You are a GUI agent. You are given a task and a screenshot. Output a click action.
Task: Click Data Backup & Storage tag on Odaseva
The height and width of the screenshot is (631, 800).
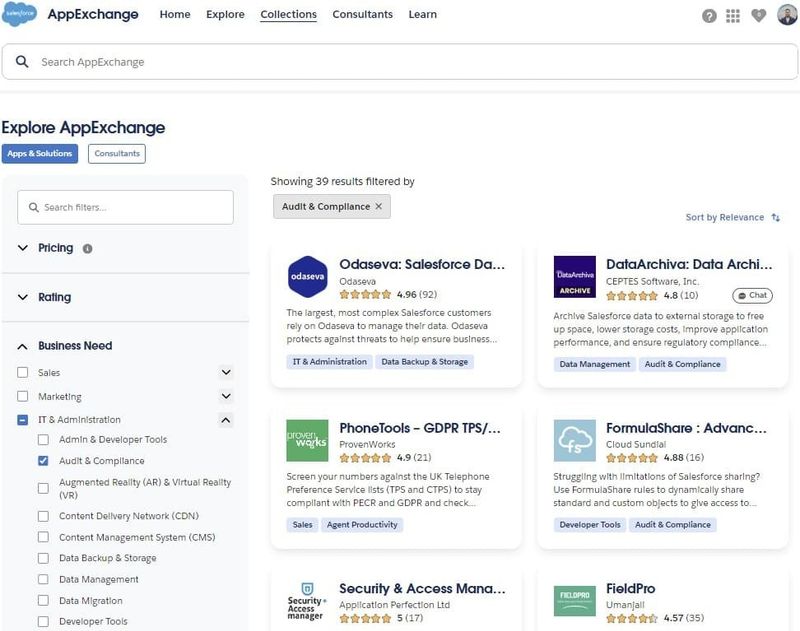(x=424, y=362)
